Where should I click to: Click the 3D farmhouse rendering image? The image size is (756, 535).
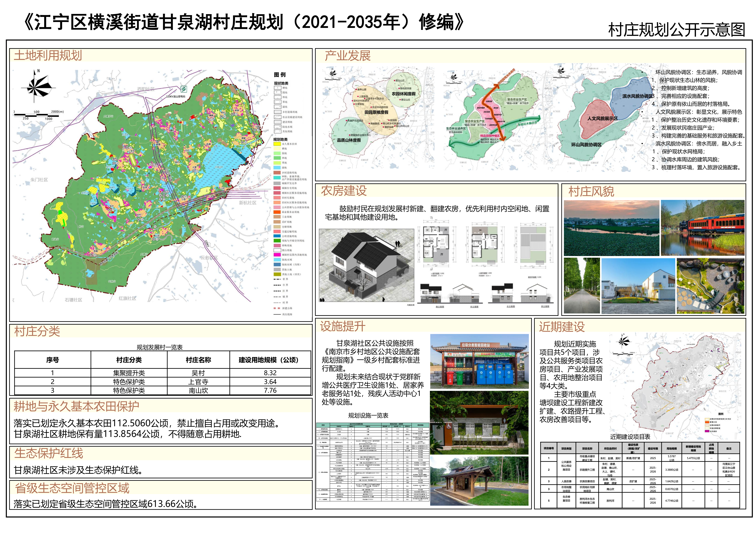[366, 265]
